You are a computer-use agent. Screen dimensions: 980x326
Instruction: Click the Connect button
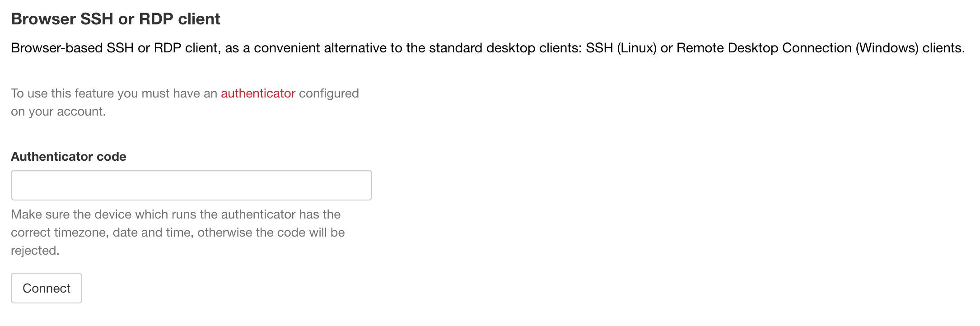point(47,288)
